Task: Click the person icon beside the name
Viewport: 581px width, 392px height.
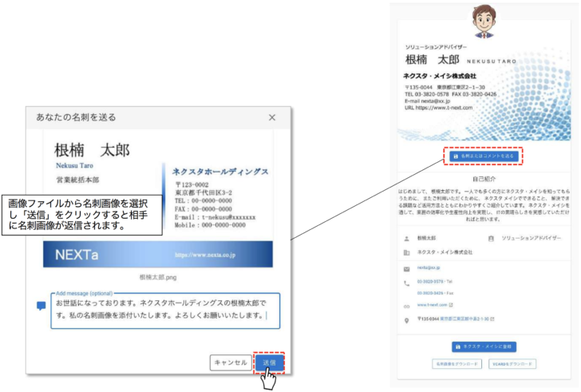Action: pyautogui.click(x=406, y=239)
